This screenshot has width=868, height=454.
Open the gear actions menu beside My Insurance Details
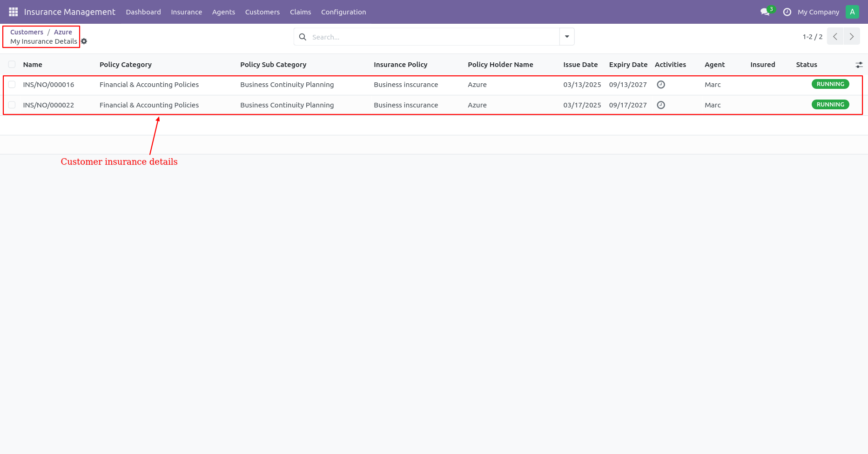click(84, 41)
